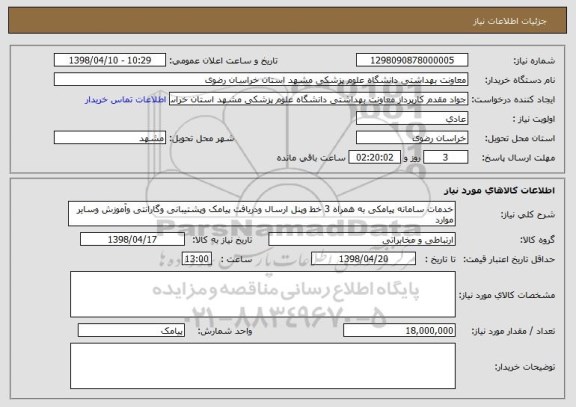The height and width of the screenshot is (407, 576).
Task: Click the شهر محل تحویل field showing مشهد
Action: click(x=110, y=138)
